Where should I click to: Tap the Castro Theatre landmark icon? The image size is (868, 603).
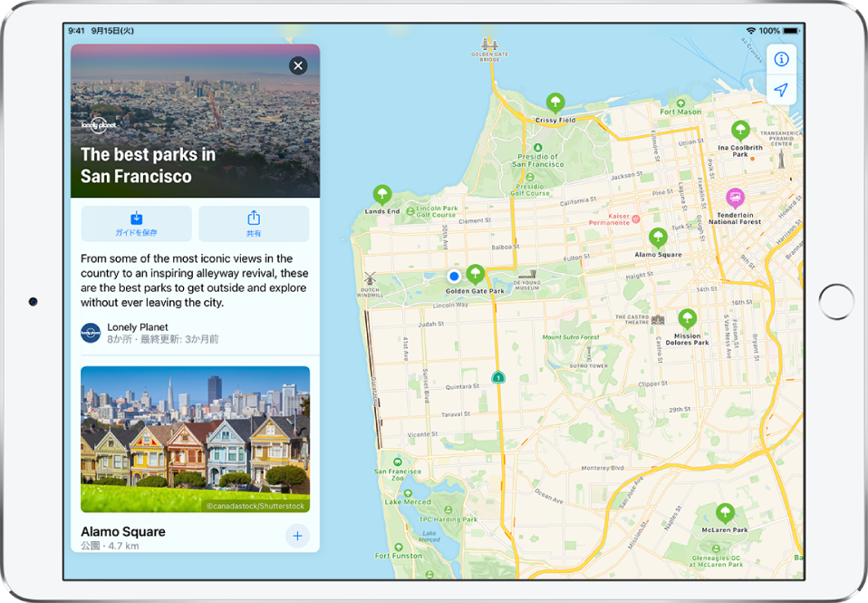click(658, 319)
